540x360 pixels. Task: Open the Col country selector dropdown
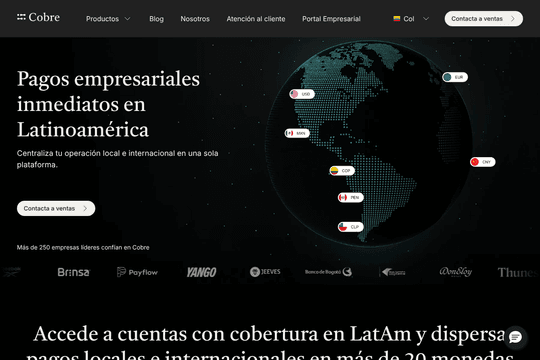tap(411, 19)
